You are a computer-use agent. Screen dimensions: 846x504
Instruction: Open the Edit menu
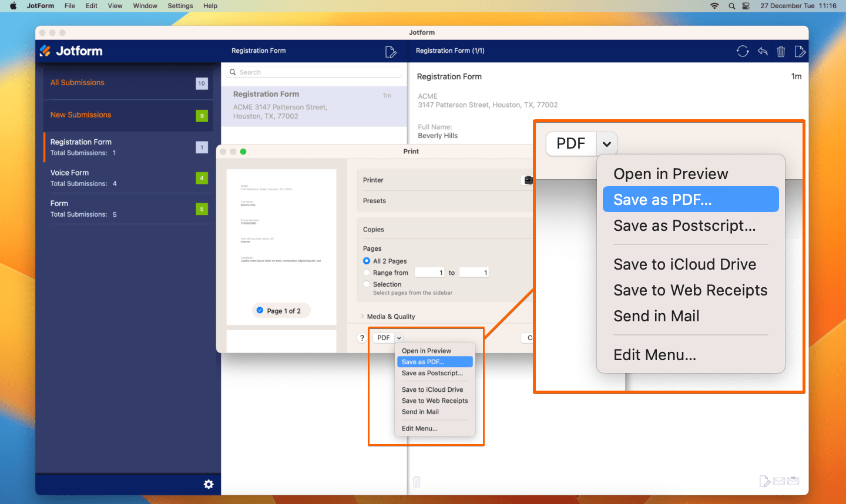click(92, 6)
